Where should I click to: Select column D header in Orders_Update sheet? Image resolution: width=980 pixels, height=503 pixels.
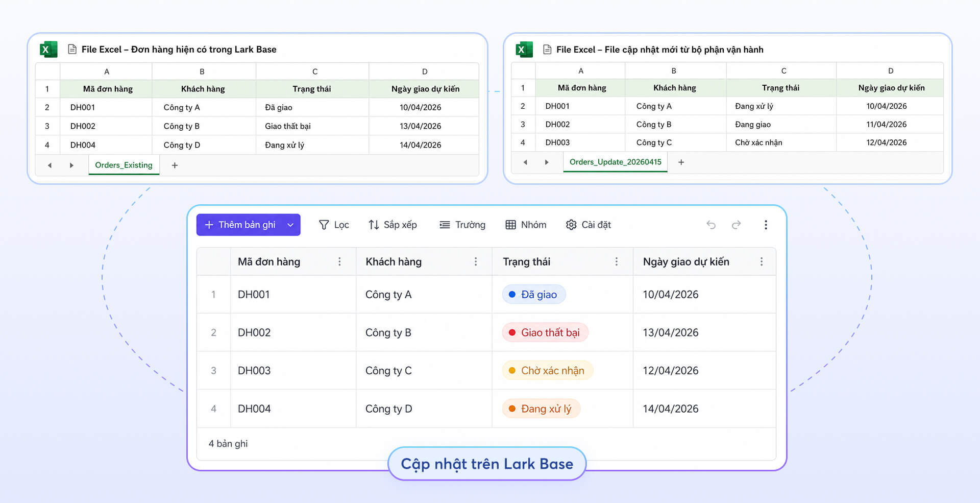[890, 70]
